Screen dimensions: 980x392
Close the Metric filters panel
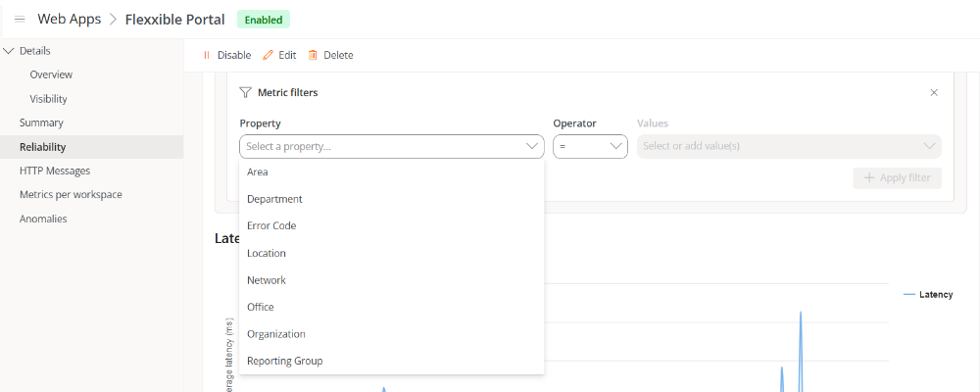[933, 92]
